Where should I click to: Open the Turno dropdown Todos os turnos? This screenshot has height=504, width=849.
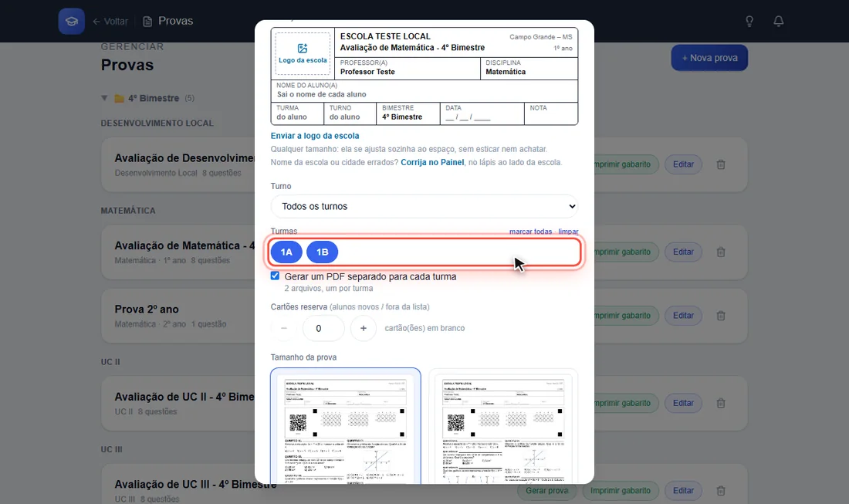[x=424, y=206]
